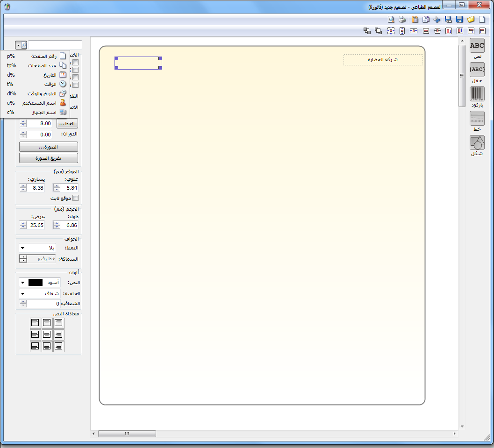This screenshot has height=448, width=494.
Task: Click the rotation الدوران spinner arrows
Action: coord(23,135)
